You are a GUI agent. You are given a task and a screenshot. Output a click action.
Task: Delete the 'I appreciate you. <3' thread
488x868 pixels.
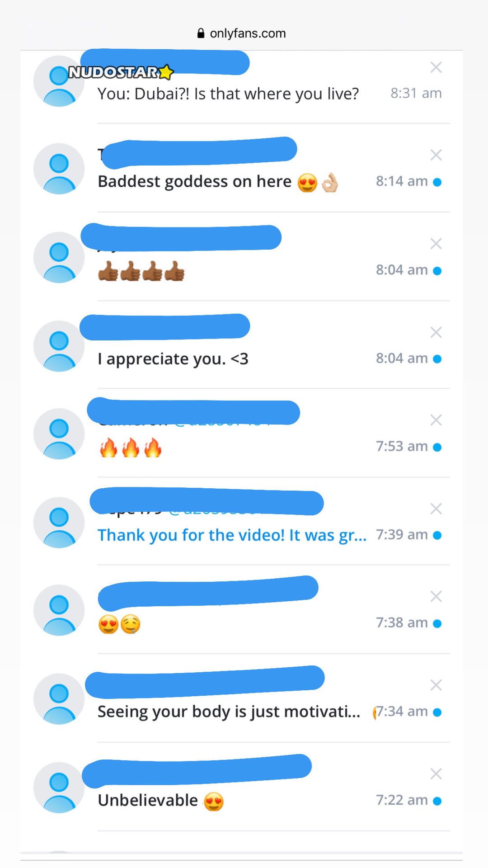click(x=436, y=332)
